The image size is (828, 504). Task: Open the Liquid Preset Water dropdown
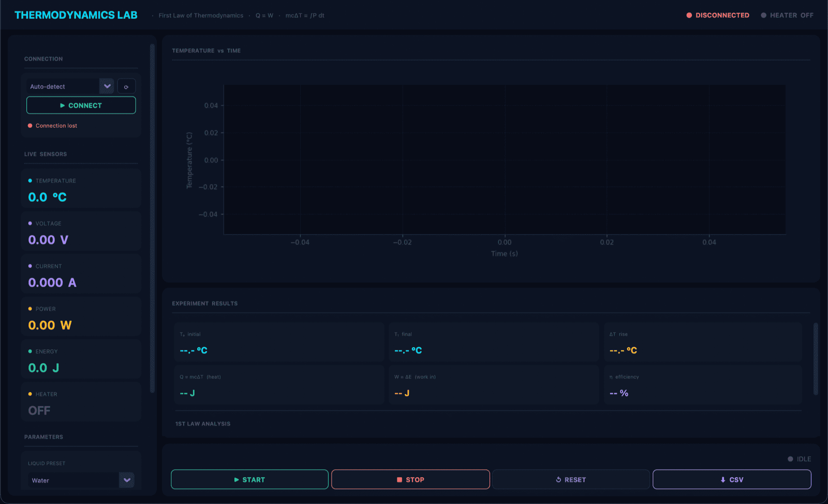tap(81, 480)
